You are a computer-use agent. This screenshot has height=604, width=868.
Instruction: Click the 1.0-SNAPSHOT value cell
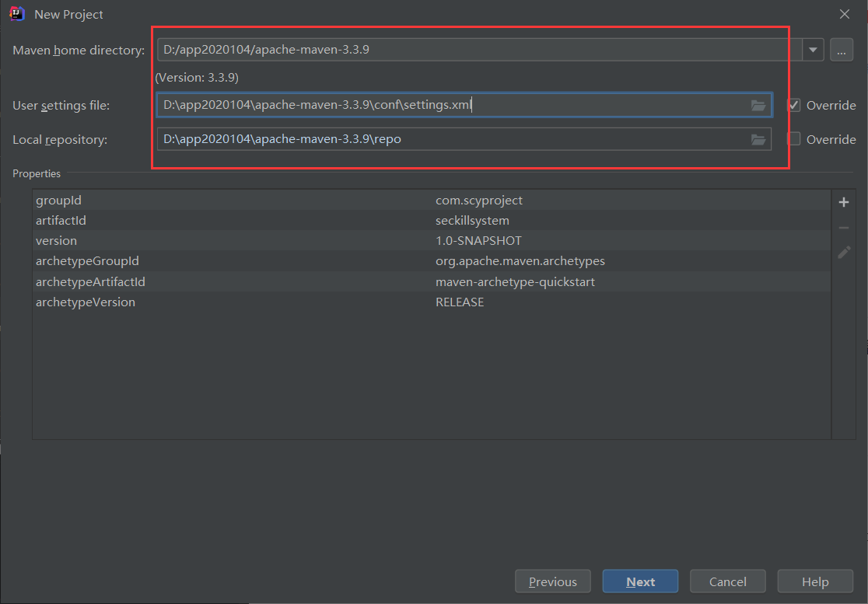(x=478, y=241)
